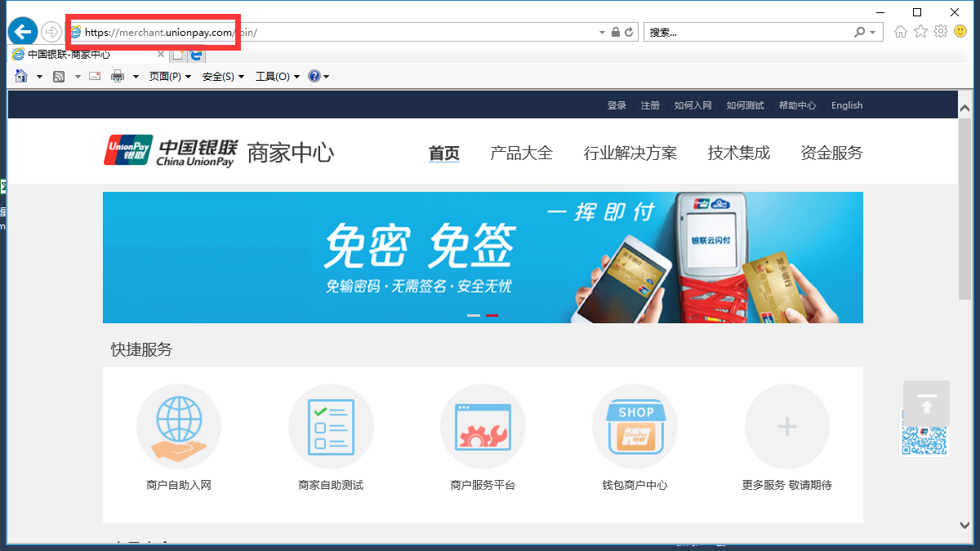Expand the RSS feeds dropdown arrow

click(78, 77)
